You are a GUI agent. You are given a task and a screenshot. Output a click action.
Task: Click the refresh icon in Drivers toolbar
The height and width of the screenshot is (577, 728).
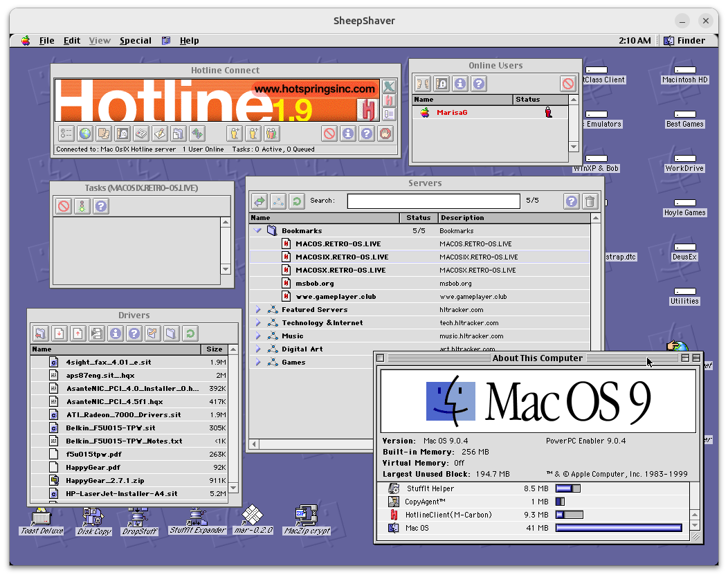[x=190, y=333]
